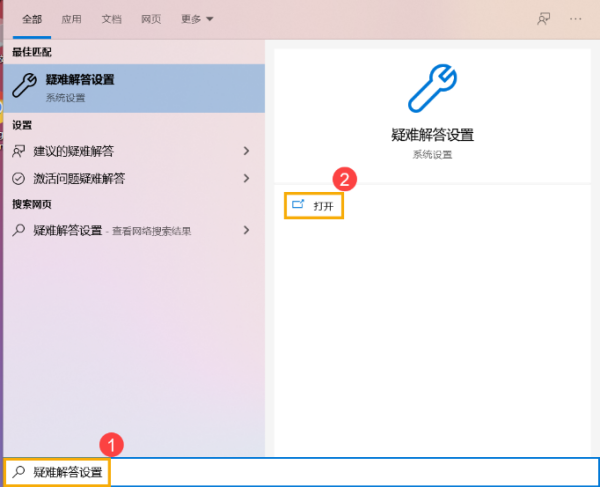
Task: Select the 疑难解答设置 best match result
Action: click(134, 88)
